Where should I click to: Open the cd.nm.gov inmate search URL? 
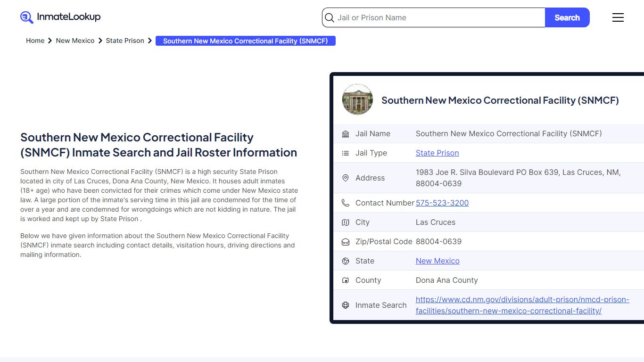[x=522, y=305]
